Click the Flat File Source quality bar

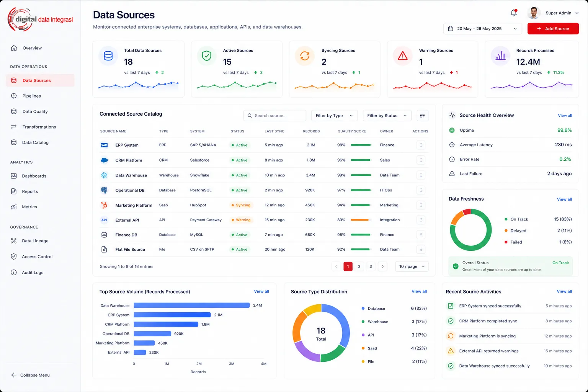click(x=361, y=249)
